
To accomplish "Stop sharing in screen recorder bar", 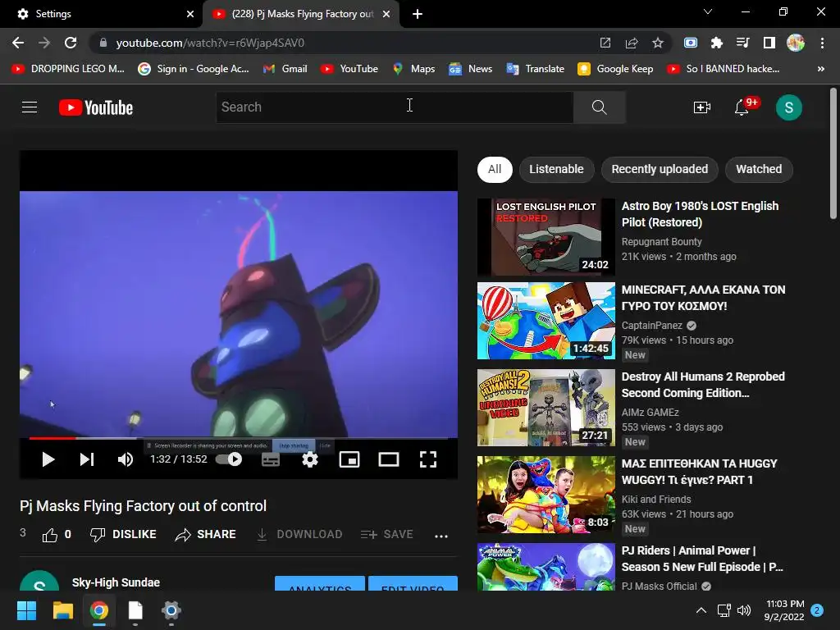I will pos(294,445).
